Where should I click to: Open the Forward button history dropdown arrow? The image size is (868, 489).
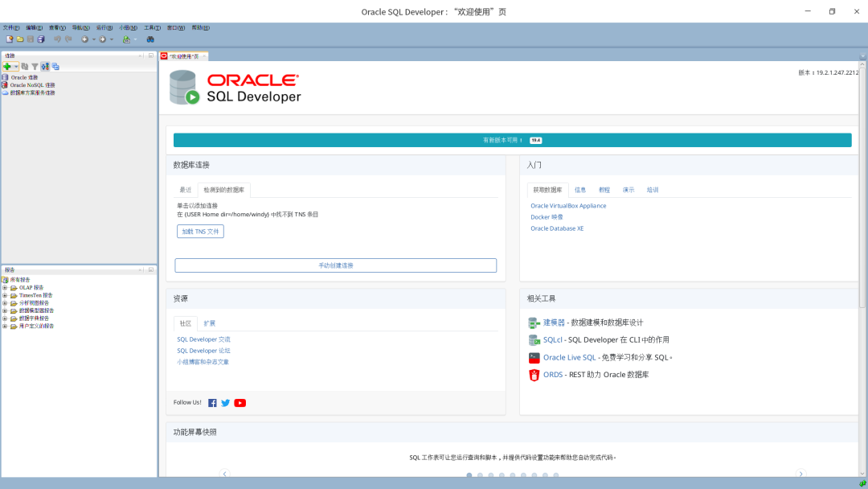[111, 39]
